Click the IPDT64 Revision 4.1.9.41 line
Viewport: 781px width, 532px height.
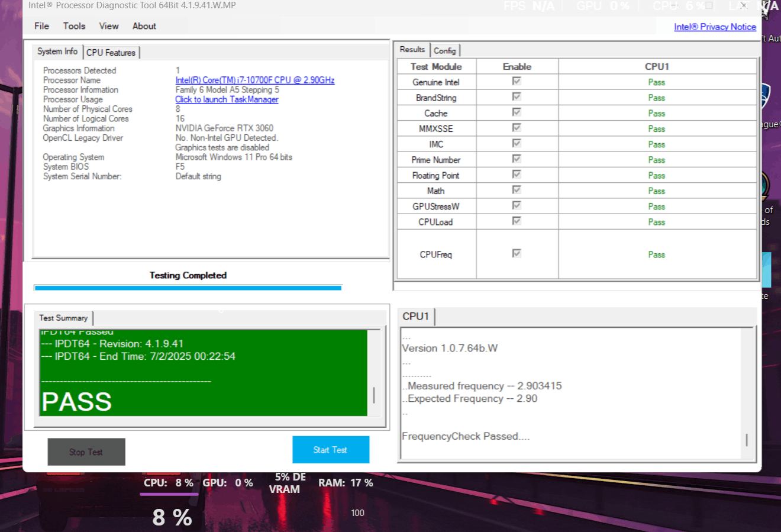click(x=112, y=344)
